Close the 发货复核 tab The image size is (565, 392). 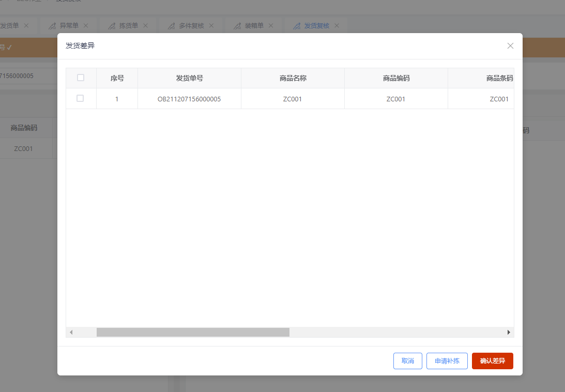pyautogui.click(x=337, y=26)
